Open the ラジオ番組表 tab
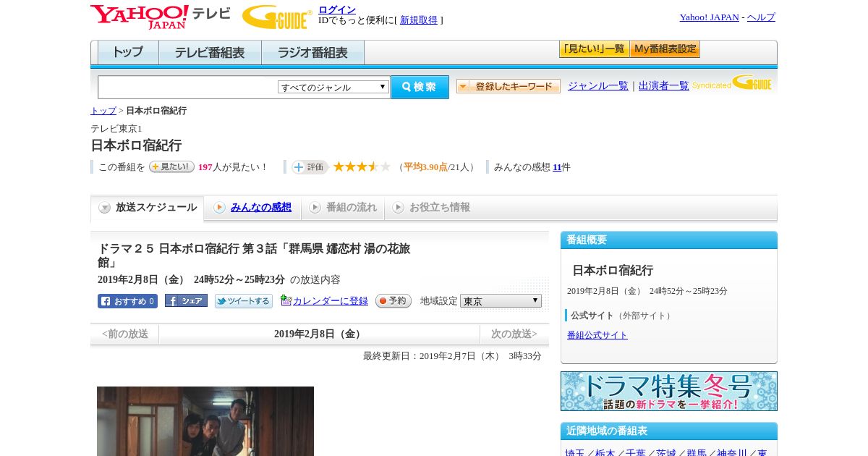The height and width of the screenshot is (456, 868). click(313, 53)
